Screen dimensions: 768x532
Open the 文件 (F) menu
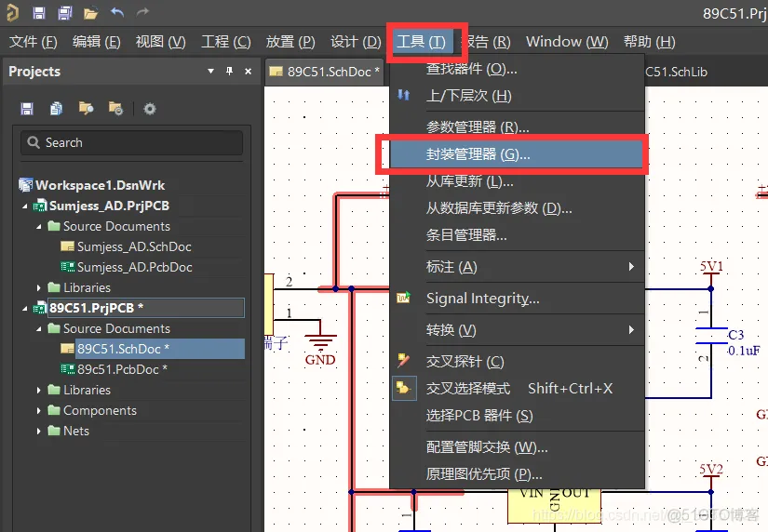tap(34, 42)
